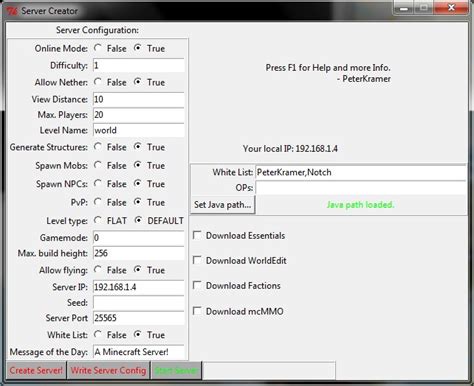
Task: Set Spawn NPCs to False
Action: coord(98,183)
